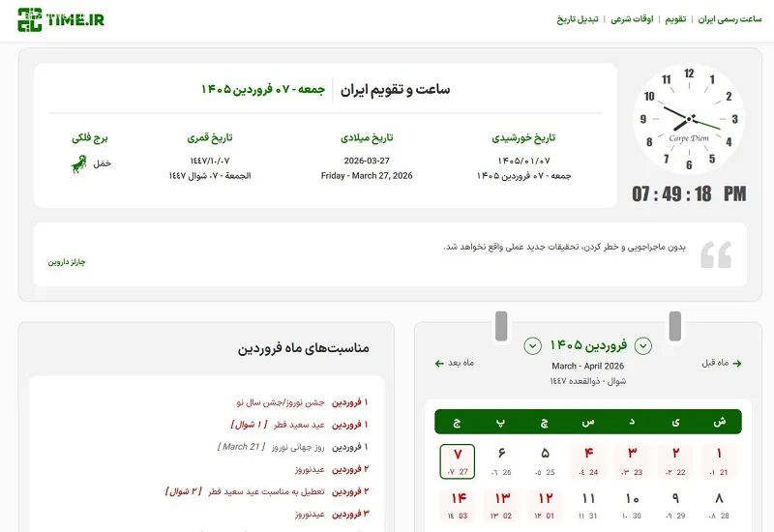Click the Aries zodiac ram icon
Image resolution: width=774 pixels, height=532 pixels.
pos(78,163)
